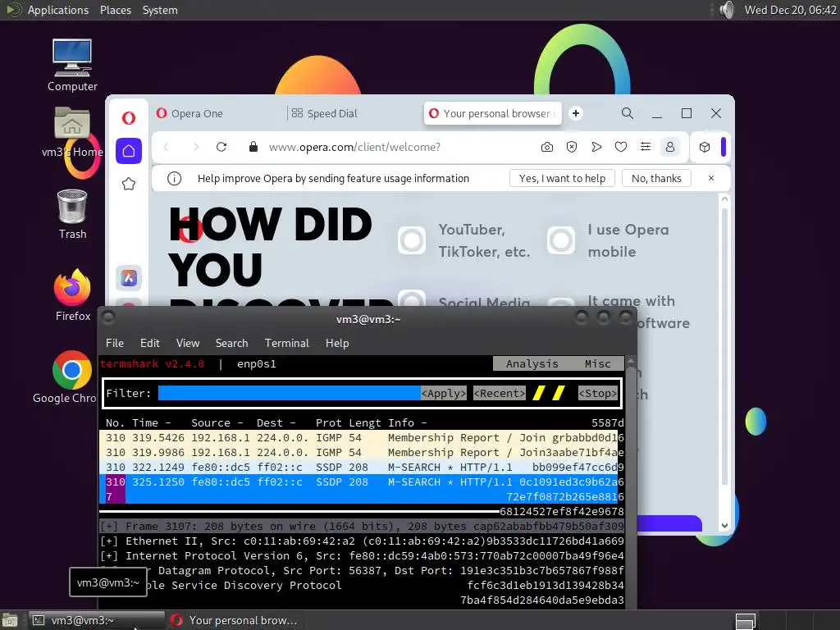The height and width of the screenshot is (630, 840).
Task: Expand the Frame 3107 details
Action: click(x=109, y=527)
